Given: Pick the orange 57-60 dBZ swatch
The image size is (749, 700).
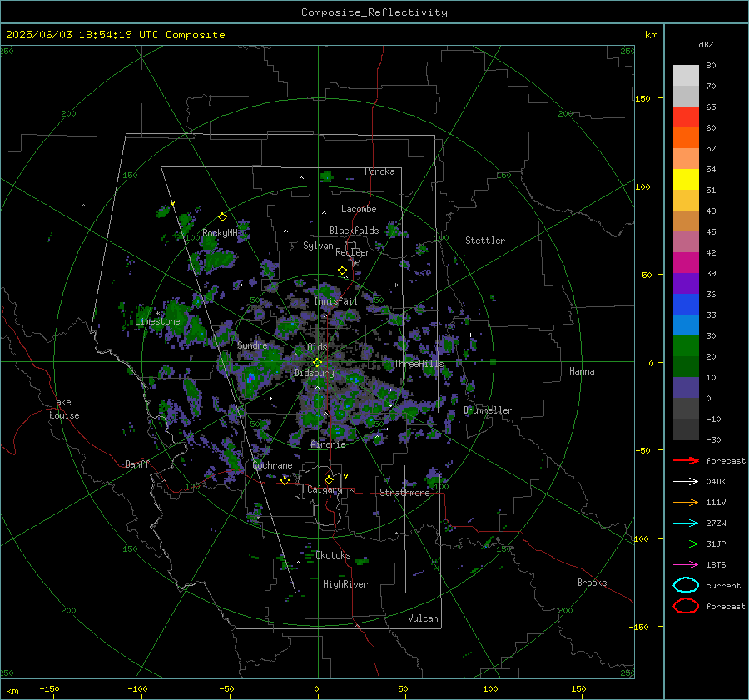Looking at the screenshot, I should (x=686, y=138).
